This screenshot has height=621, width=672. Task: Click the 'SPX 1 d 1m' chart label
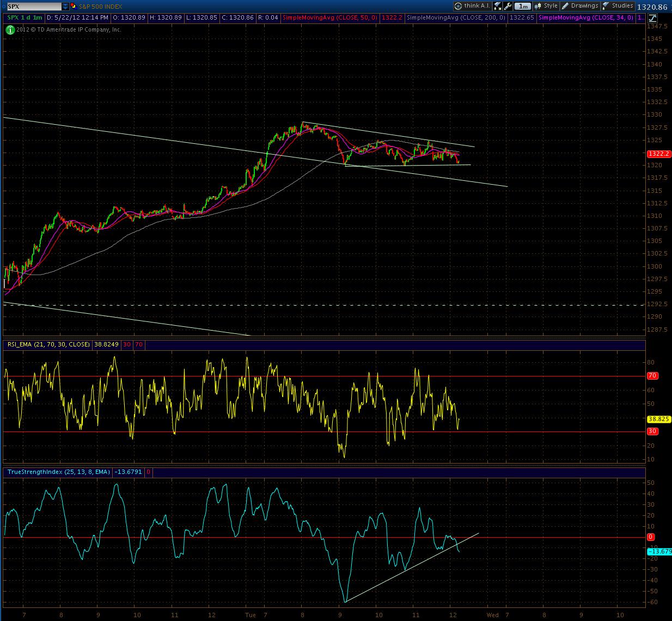point(25,18)
